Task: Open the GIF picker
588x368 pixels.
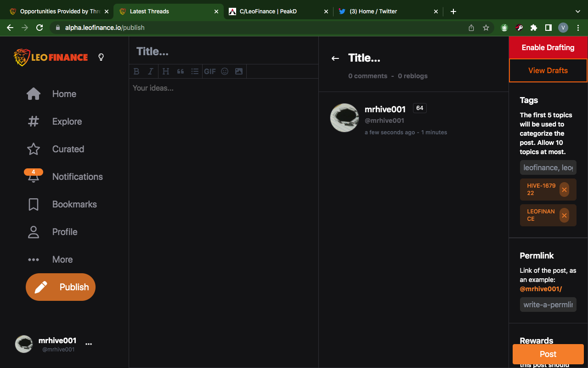Action: pyautogui.click(x=210, y=71)
